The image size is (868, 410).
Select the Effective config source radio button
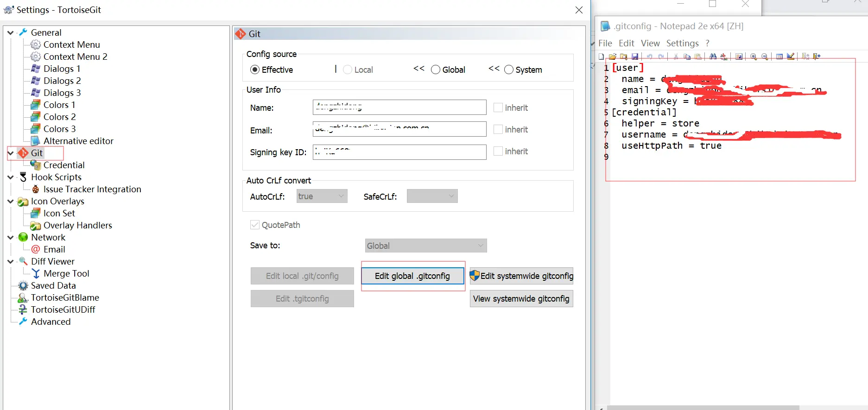pos(255,69)
